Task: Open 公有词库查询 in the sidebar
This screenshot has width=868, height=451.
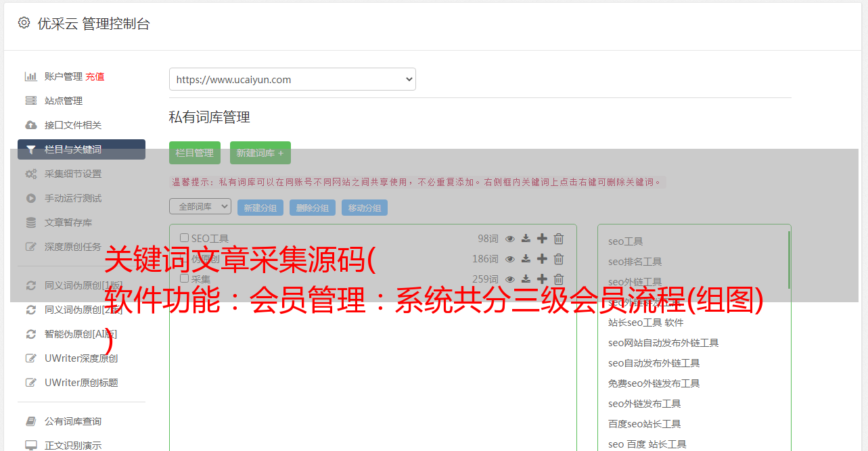Action: (x=73, y=421)
